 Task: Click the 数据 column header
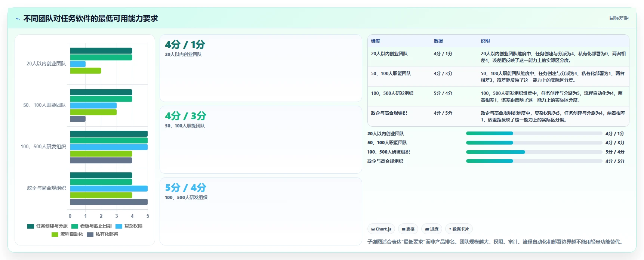438,41
